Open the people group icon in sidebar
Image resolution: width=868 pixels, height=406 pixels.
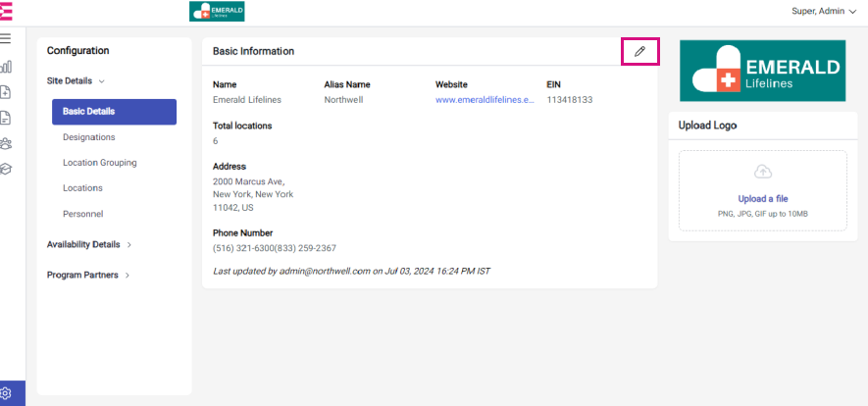(6, 144)
